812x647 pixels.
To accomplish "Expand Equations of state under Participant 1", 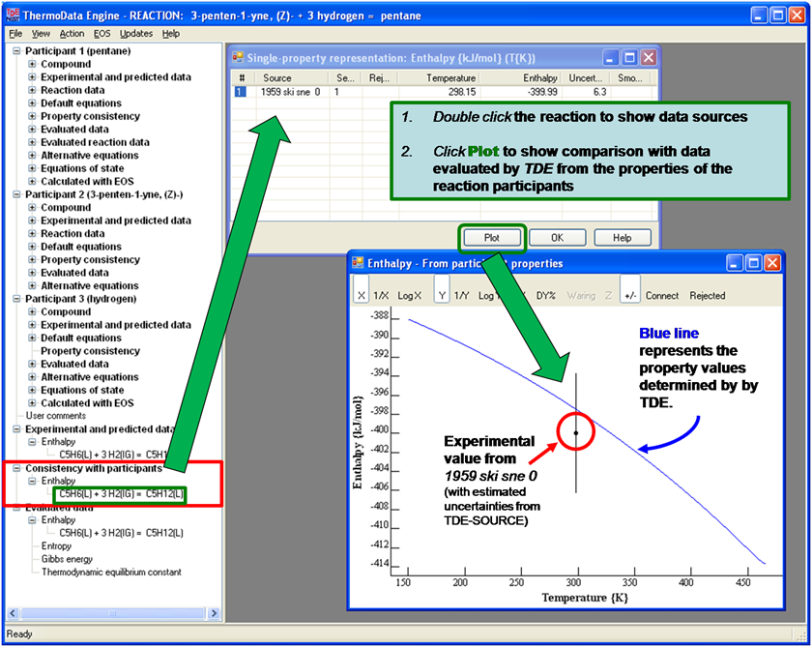I will click(32, 168).
